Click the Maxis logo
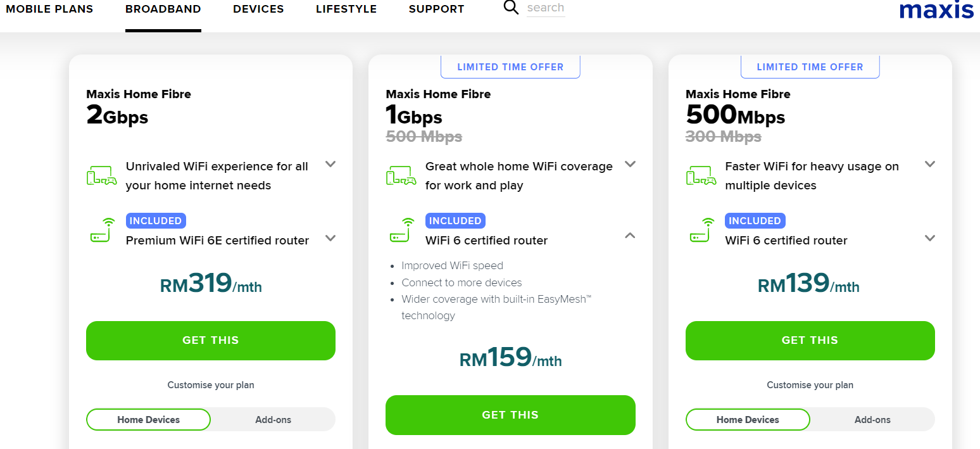This screenshot has height=449, width=980. tap(936, 9)
